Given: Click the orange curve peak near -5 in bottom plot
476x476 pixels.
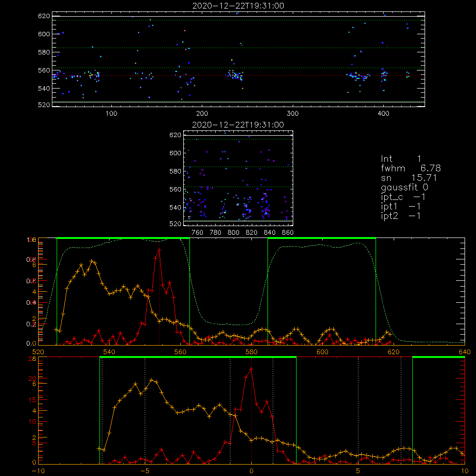Looking at the screenshot, I should pyautogui.click(x=151, y=380).
